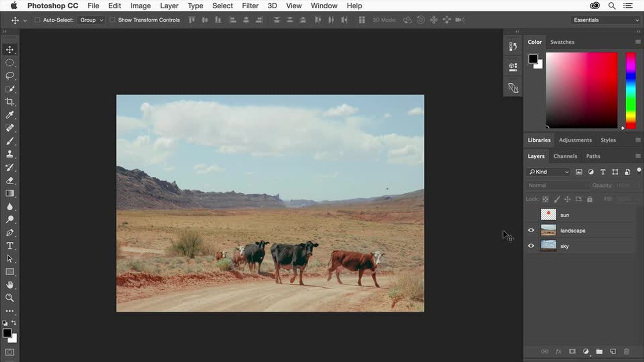Screen dimensions: 644x362
Task: Open the layer filter Kind dropdown
Action: 549,172
